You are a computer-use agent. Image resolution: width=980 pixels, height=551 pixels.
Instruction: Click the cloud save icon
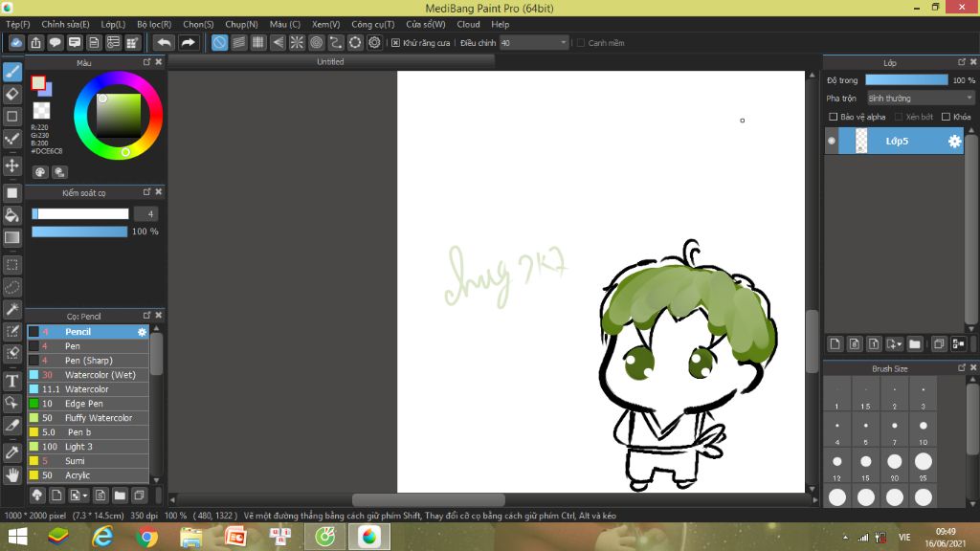(16, 42)
